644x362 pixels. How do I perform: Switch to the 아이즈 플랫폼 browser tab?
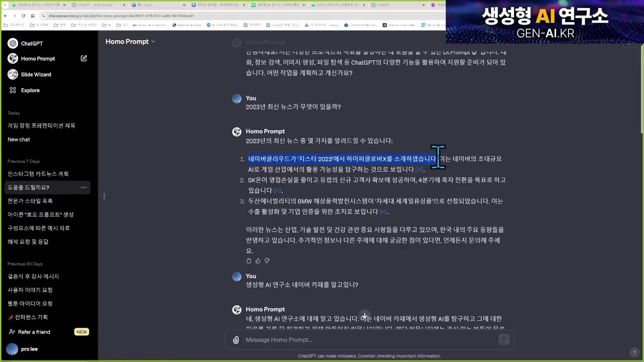(x=218, y=5)
